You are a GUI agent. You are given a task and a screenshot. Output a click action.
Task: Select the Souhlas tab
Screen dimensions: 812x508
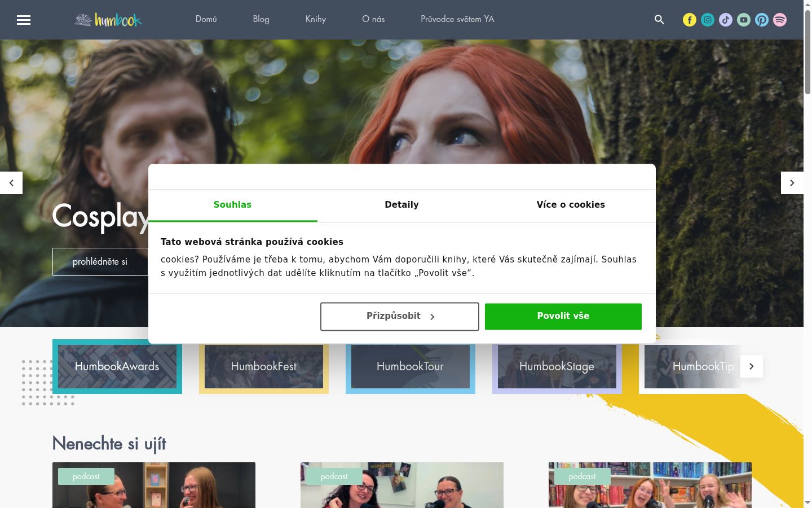(233, 205)
